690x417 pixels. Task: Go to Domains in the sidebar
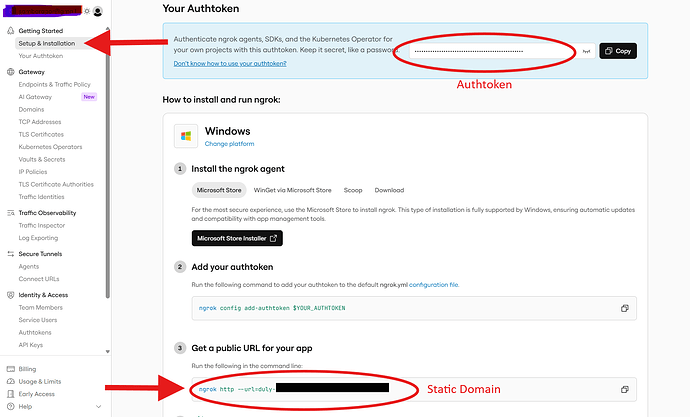click(x=31, y=110)
